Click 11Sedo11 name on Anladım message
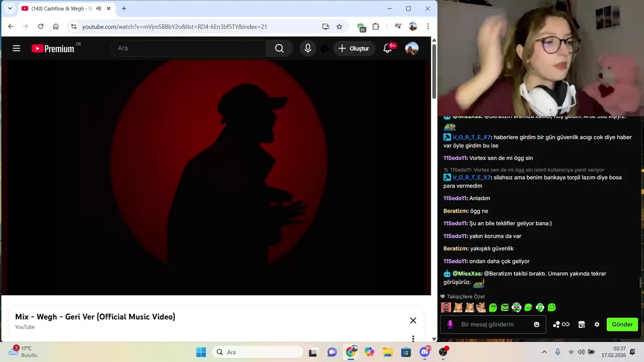 coord(455,198)
